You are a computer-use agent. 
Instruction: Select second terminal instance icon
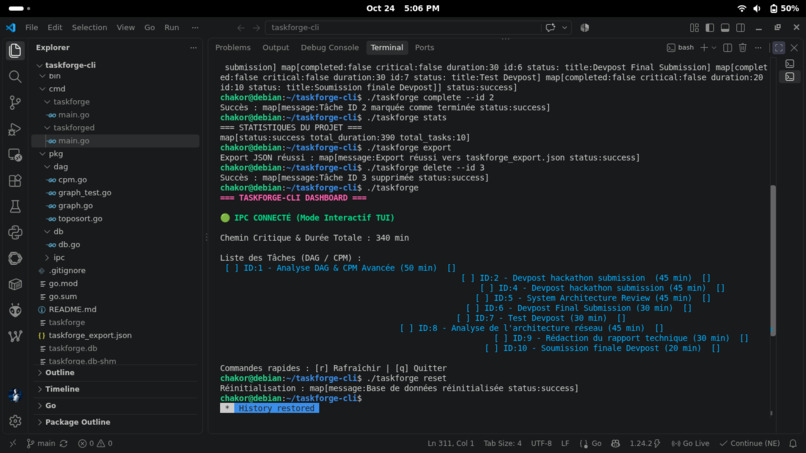[790, 77]
